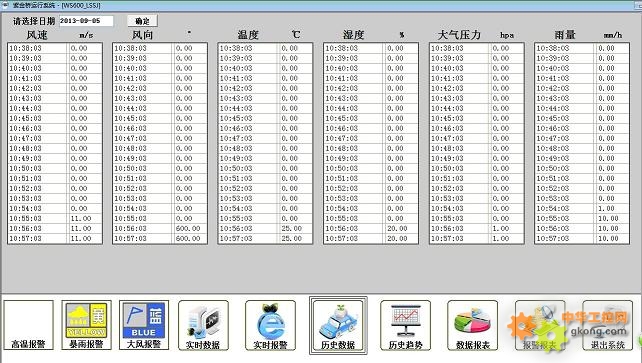Open the 高温报警 high temperature alarm button
Screen dimensions: 642x363
click(29, 325)
